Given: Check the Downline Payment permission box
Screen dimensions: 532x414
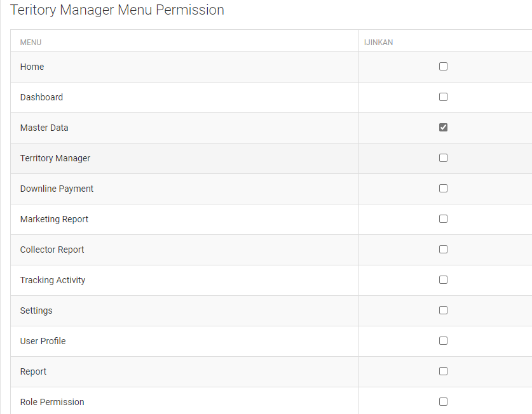Looking at the screenshot, I should coord(443,189).
